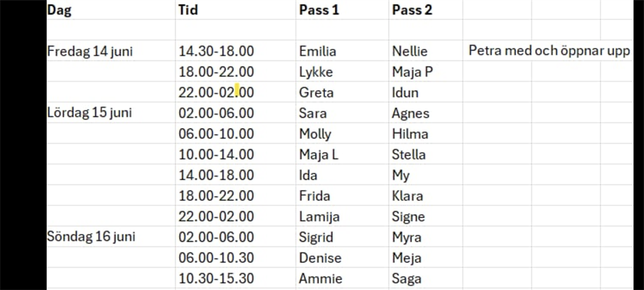Select the Dag header cell
The height and width of the screenshot is (290, 644).
(60, 11)
